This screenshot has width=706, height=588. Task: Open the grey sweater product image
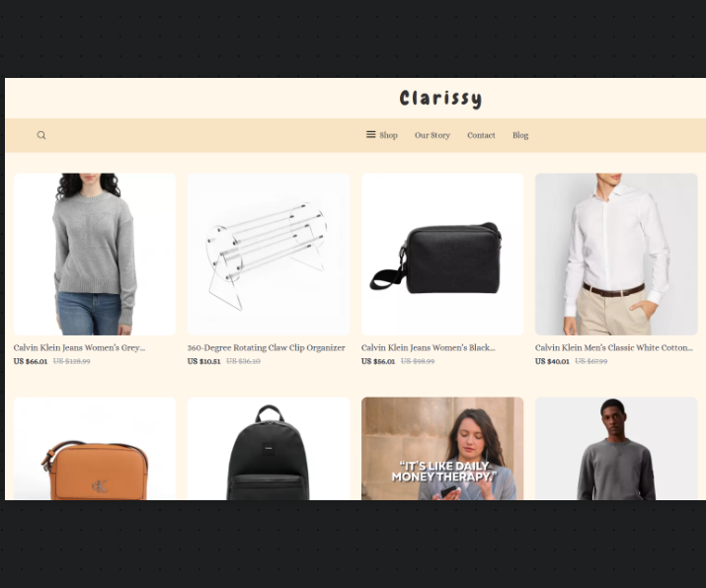(95, 255)
